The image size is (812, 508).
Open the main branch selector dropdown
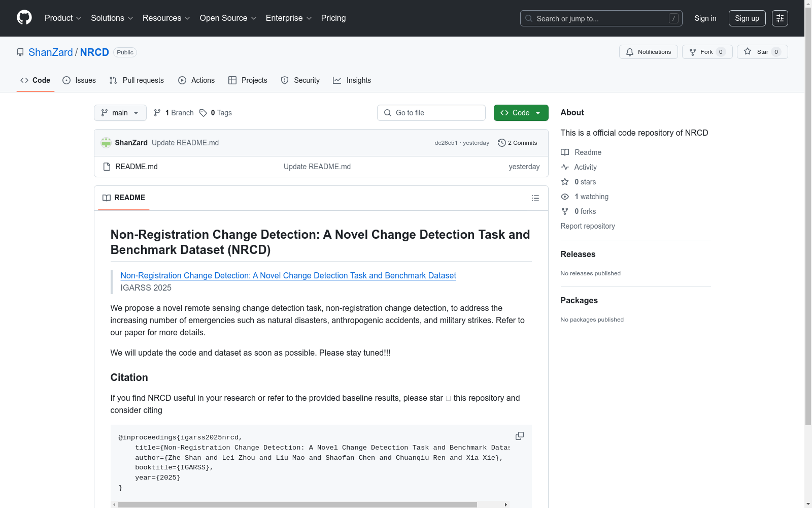tap(120, 113)
